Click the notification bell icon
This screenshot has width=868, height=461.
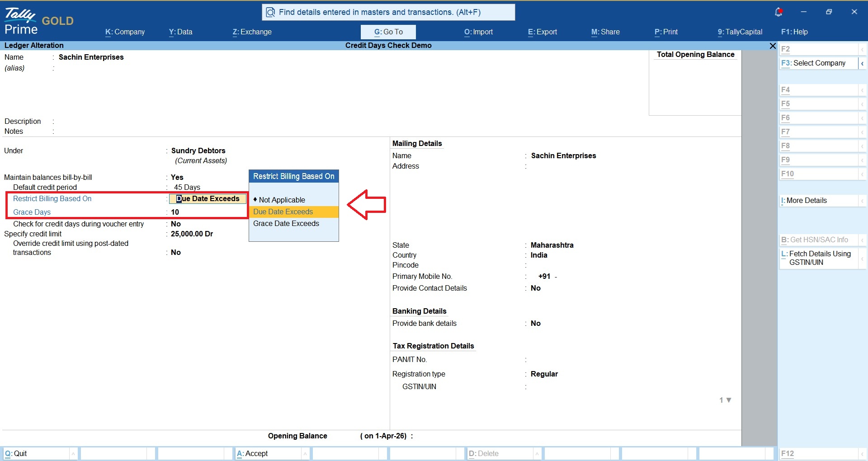pos(778,12)
